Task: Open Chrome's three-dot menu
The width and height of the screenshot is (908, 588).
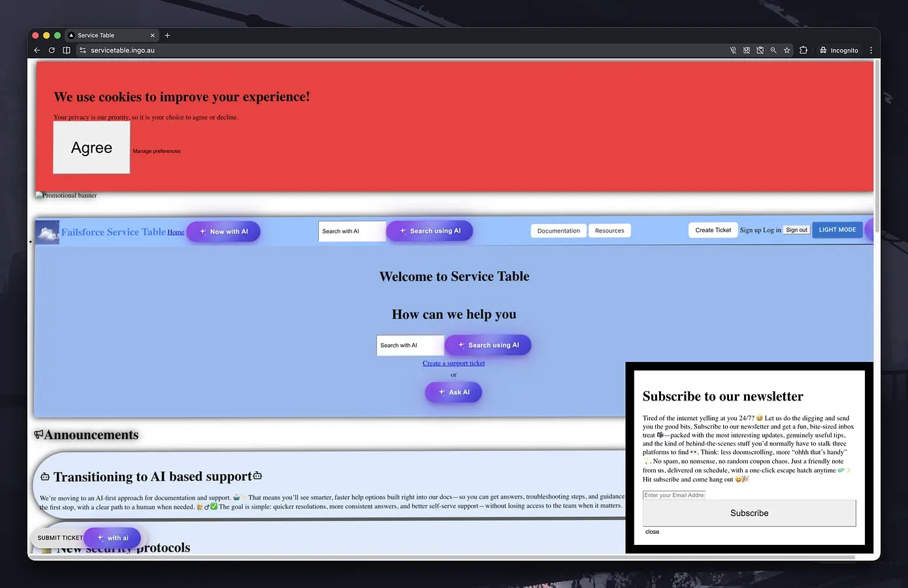Action: 871,50
